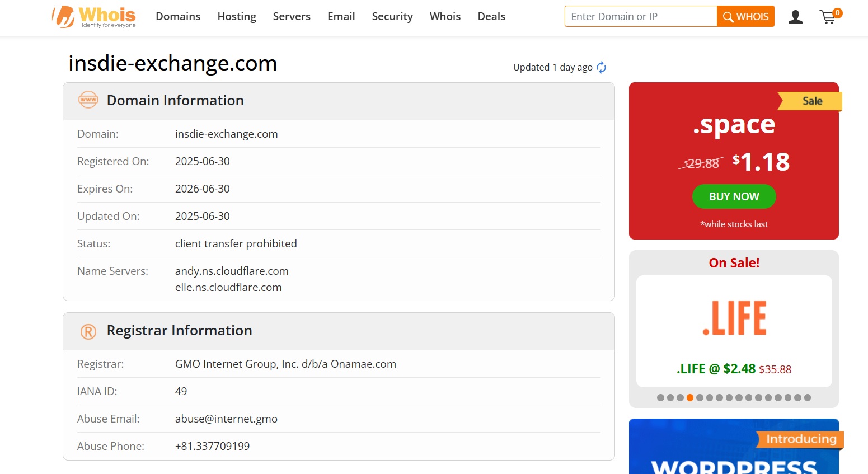Click Expires On date 2026-06-30
This screenshot has height=474, width=868.
point(203,189)
